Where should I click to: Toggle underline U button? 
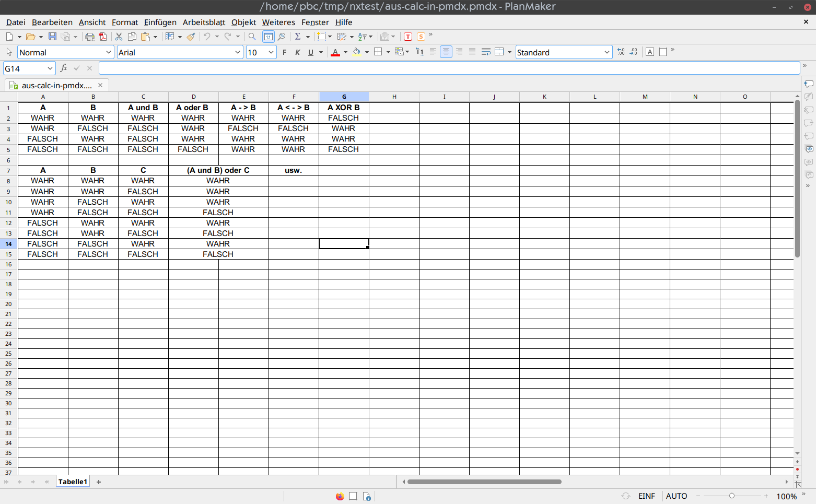[x=311, y=52]
